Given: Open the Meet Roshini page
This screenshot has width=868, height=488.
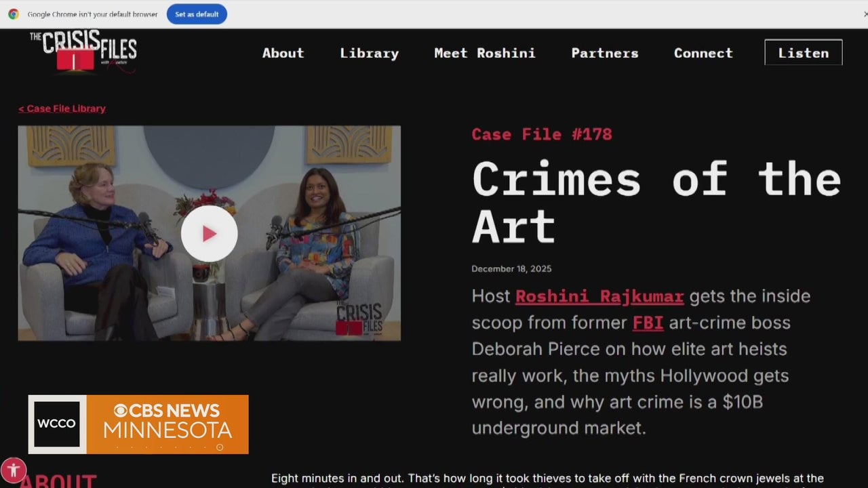Looking at the screenshot, I should click(484, 53).
